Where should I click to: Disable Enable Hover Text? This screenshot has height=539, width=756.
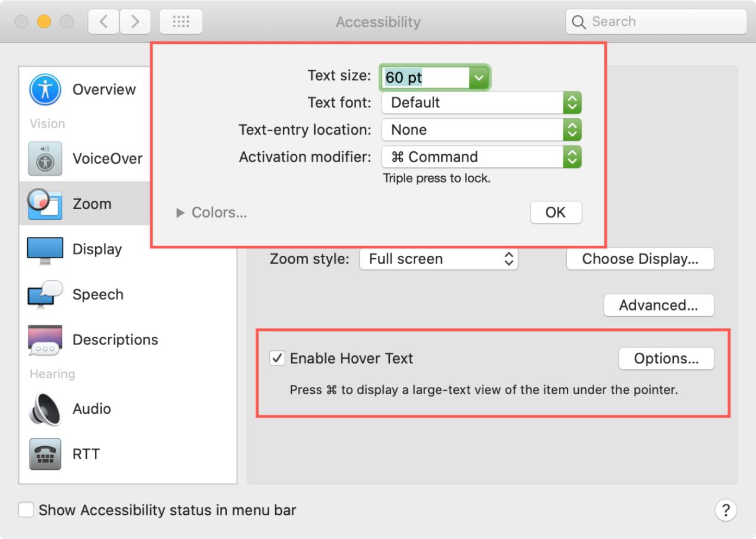pos(277,358)
